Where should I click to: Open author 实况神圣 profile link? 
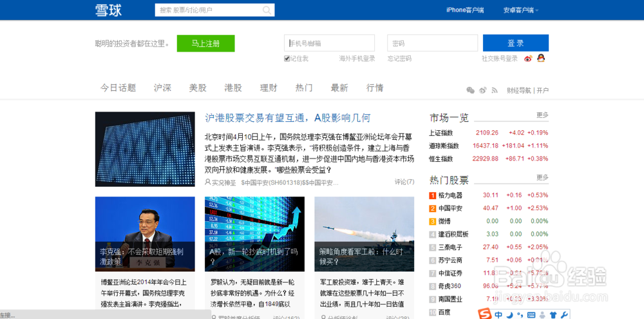[223, 182]
